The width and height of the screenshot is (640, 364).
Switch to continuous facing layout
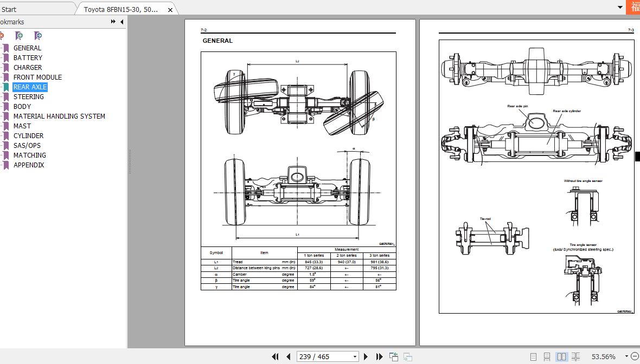tap(575, 356)
